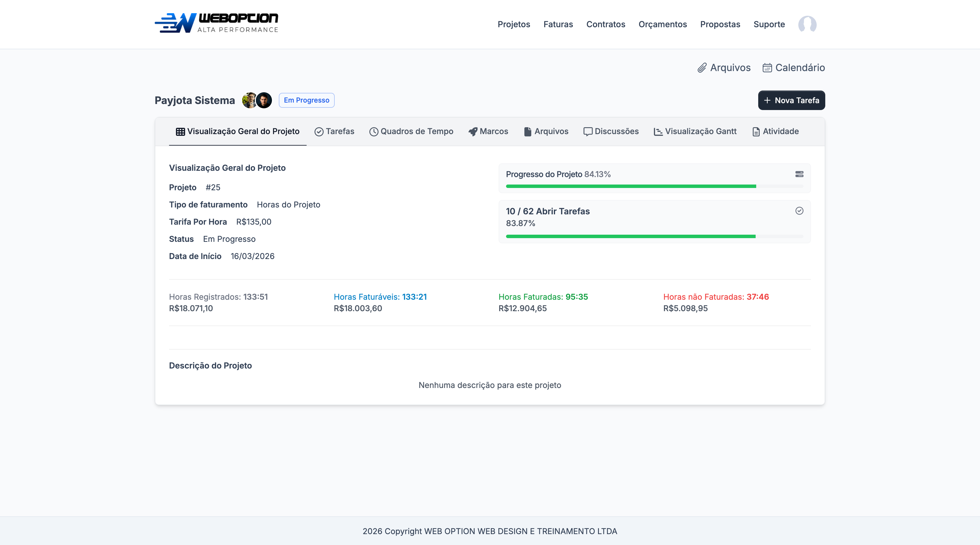Open the Marcos tab with rocket icon

(488, 131)
